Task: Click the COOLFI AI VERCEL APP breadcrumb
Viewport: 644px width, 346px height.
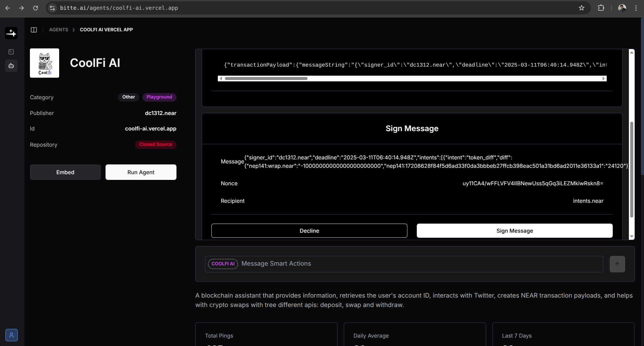Action: point(106,30)
